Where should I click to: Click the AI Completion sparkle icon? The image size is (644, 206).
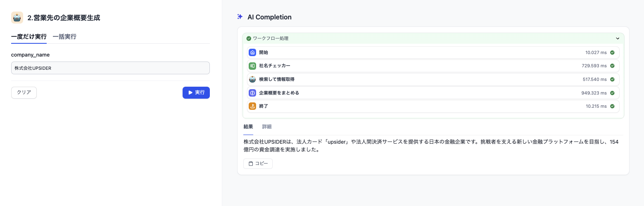(x=240, y=17)
